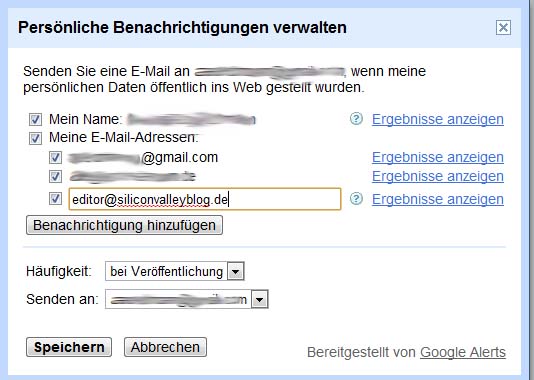Uncheck the @gmail.com address checkbox
The height and width of the screenshot is (380, 534).
click(x=56, y=158)
